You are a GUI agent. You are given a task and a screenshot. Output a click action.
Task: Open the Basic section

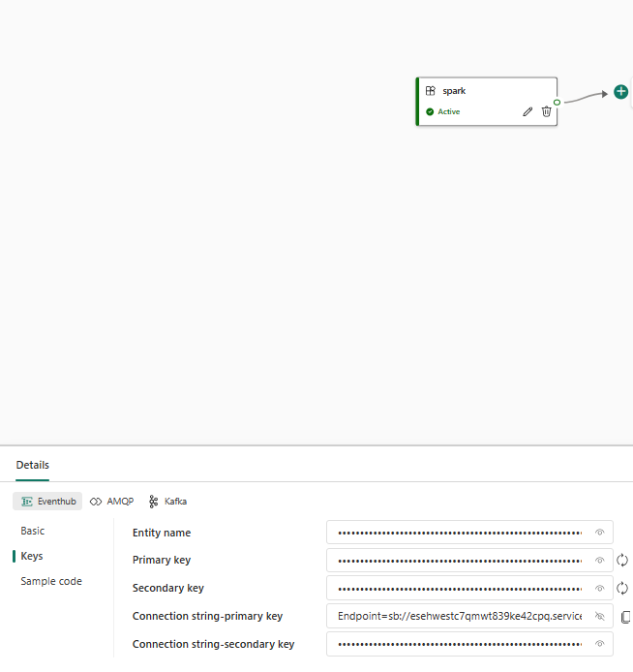[33, 531]
